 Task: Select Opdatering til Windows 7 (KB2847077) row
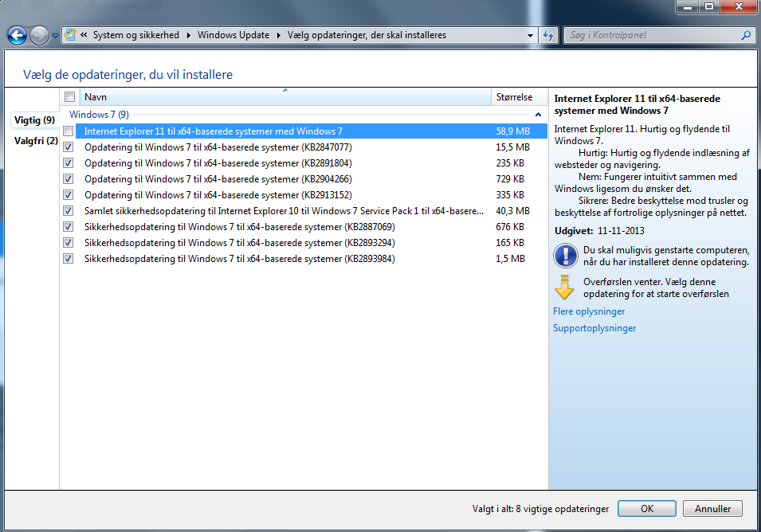(x=311, y=147)
